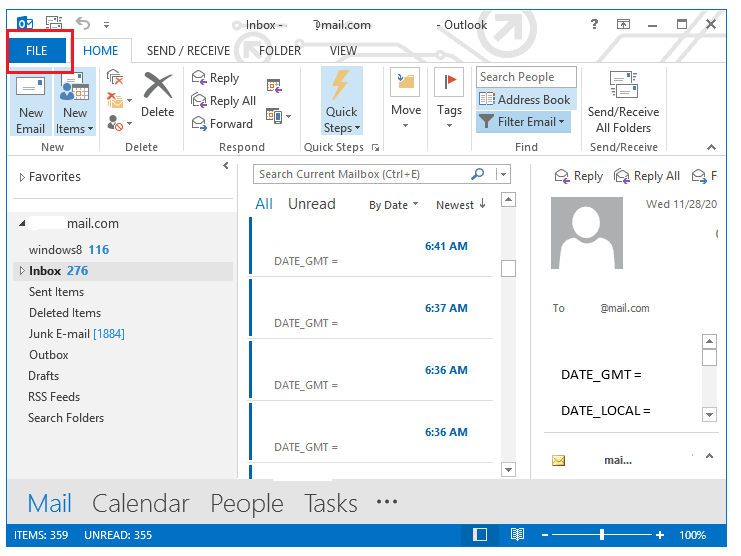The width and height of the screenshot is (741, 556).
Task: Click the Meeting reply icon
Action: pyautogui.click(x=274, y=86)
